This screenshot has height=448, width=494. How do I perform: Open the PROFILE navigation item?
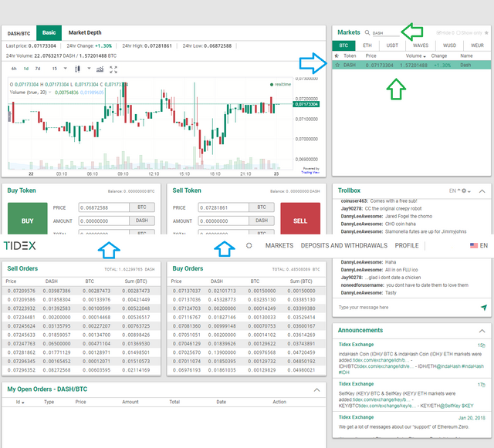(407, 245)
